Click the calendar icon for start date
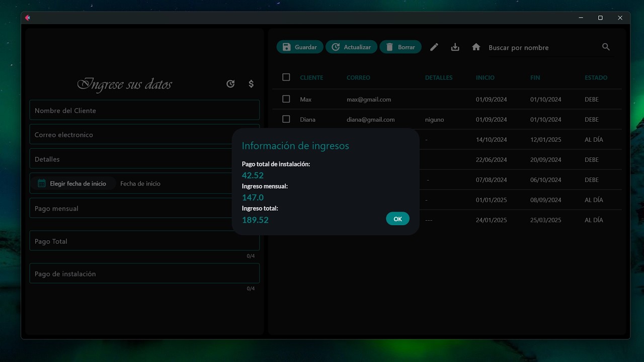Image resolution: width=644 pixels, height=362 pixels. [42, 184]
